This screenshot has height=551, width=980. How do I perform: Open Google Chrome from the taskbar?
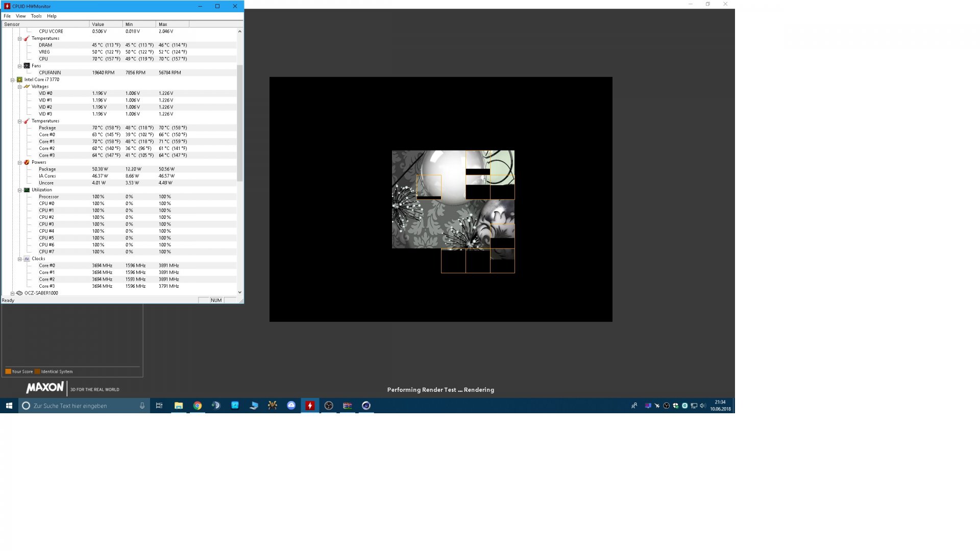tap(198, 406)
